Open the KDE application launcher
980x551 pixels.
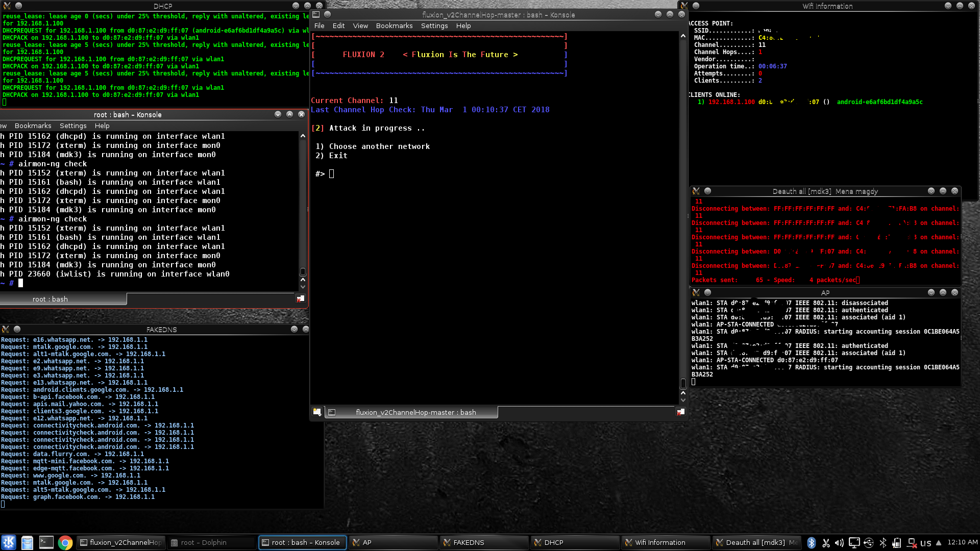click(9, 542)
